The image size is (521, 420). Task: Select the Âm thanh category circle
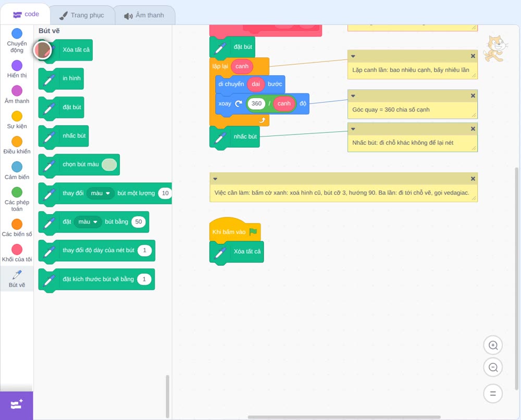[17, 91]
